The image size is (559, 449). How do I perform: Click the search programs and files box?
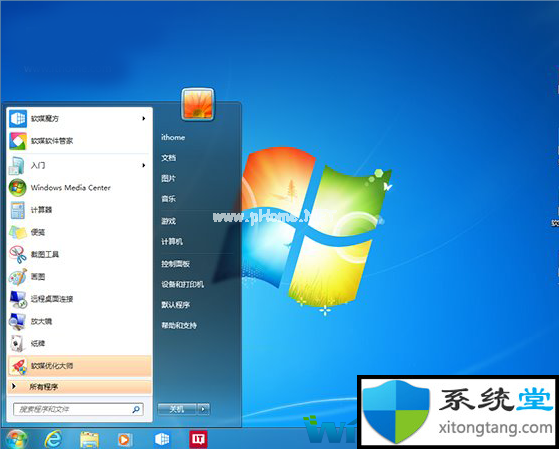(x=78, y=409)
